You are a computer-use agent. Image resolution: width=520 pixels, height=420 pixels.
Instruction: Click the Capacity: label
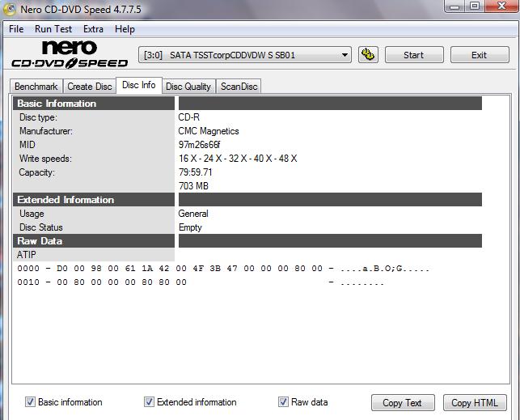(36, 172)
